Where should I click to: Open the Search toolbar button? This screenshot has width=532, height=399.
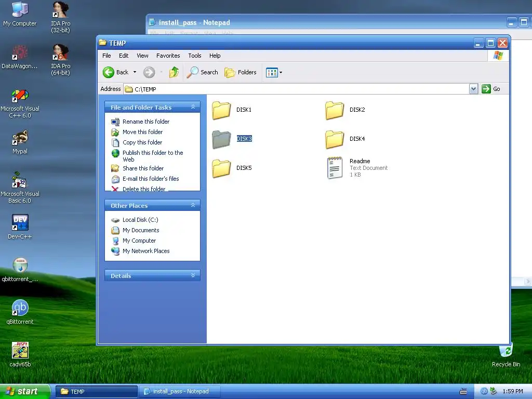click(x=202, y=72)
